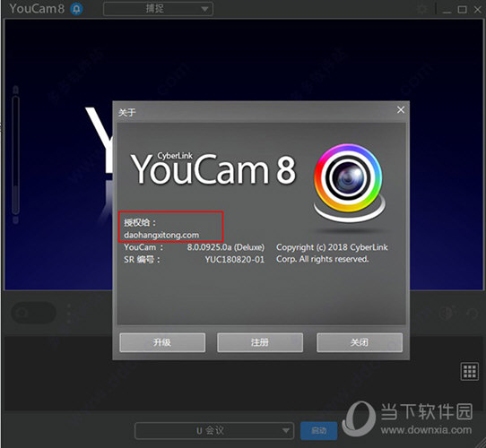Click the 注册 register button
486x448 pixels.
click(260, 342)
